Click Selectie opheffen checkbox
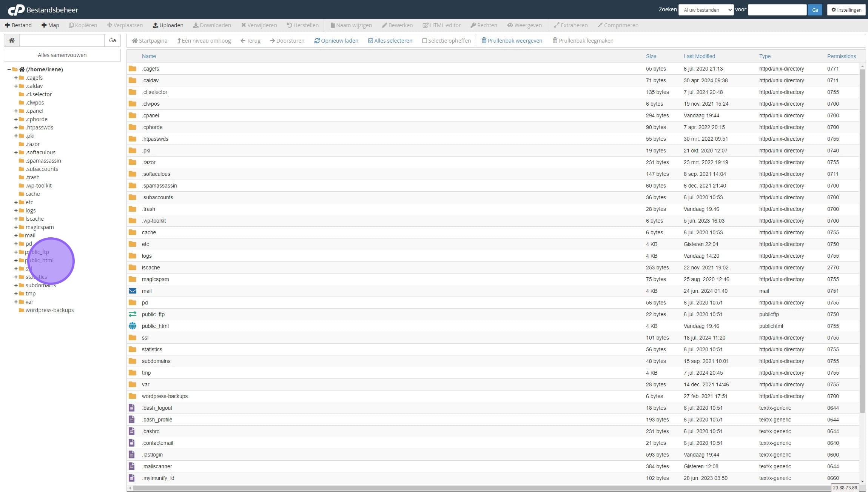 [424, 41]
